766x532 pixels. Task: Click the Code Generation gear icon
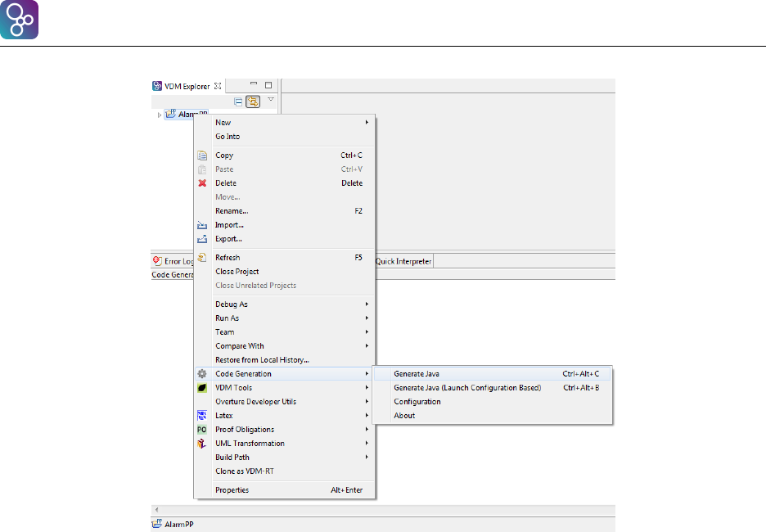[x=202, y=374]
